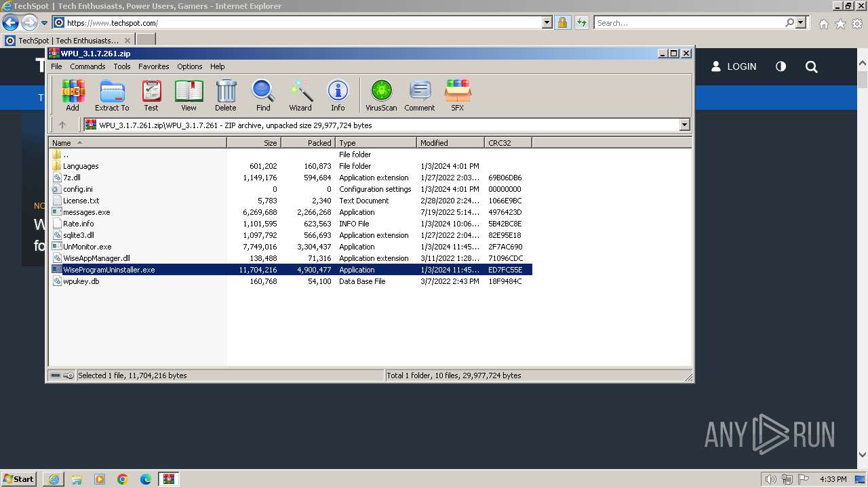Open the Tools menu
The height and width of the screenshot is (488, 868).
click(122, 66)
